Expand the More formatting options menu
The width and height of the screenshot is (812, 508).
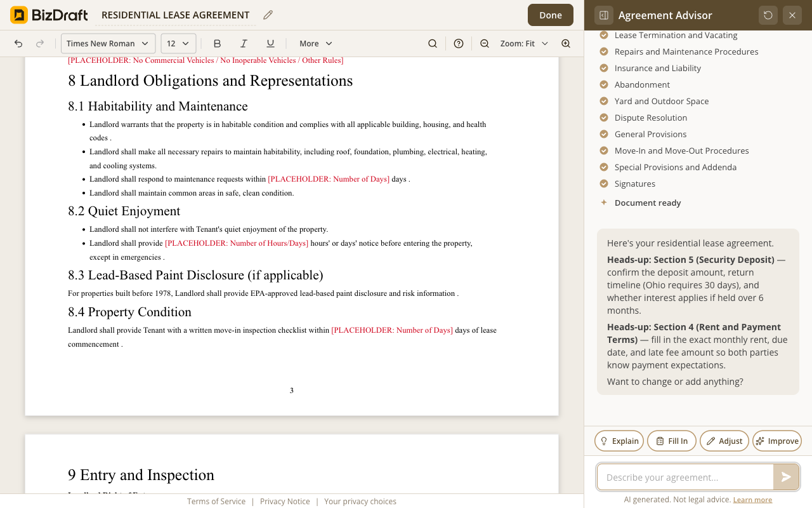(315, 43)
